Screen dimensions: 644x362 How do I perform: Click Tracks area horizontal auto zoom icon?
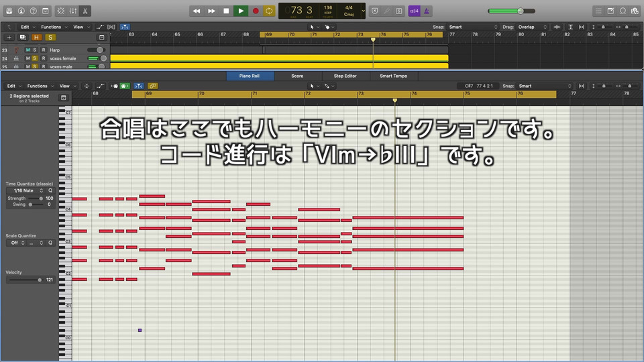coord(582,27)
